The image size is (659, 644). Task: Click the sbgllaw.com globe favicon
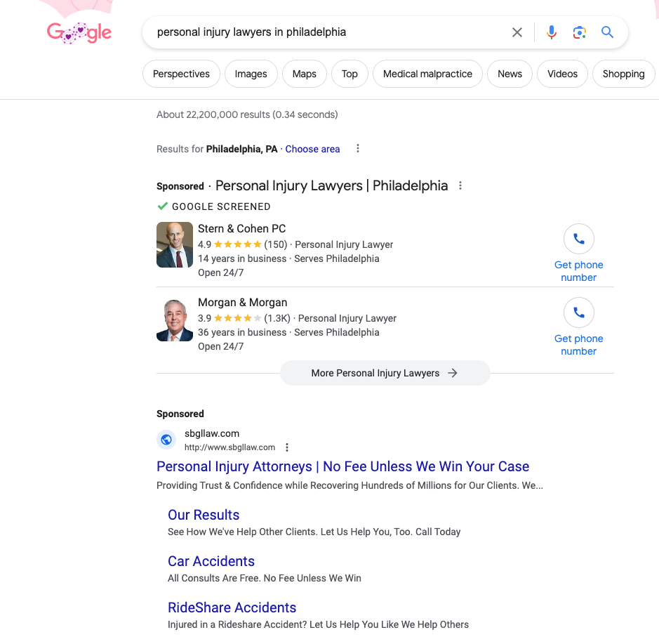tap(166, 440)
